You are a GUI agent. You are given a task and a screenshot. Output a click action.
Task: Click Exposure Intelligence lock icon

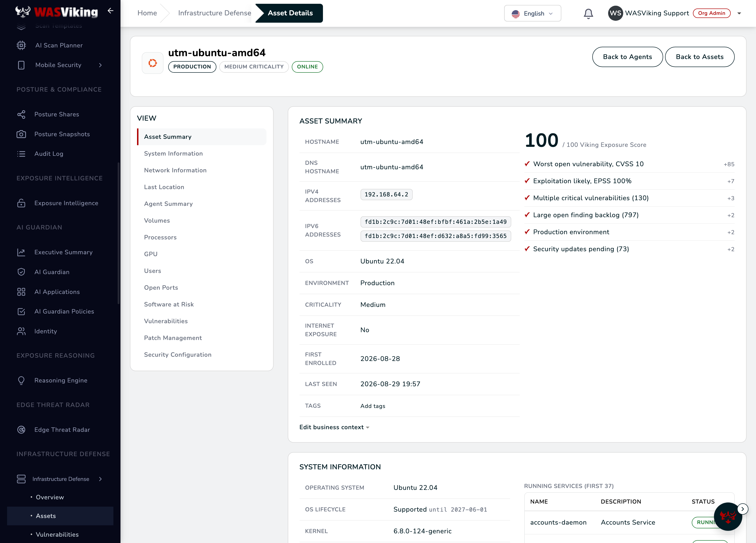pos(21,203)
